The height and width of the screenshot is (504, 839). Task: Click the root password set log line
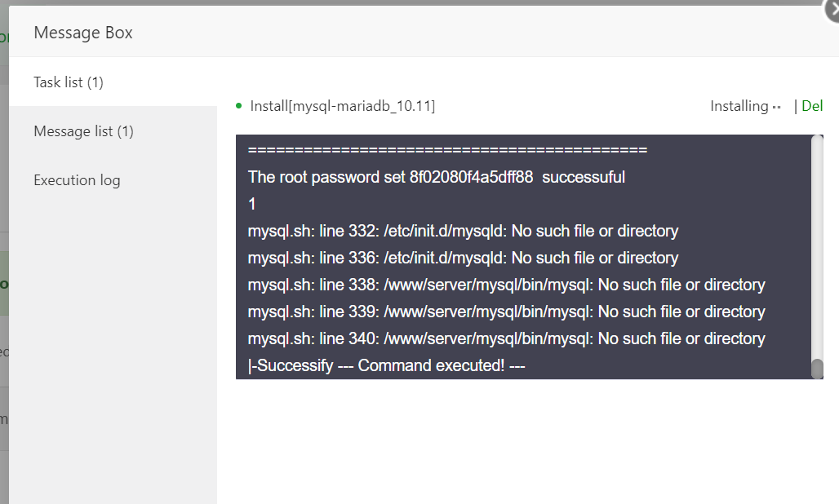(x=436, y=177)
